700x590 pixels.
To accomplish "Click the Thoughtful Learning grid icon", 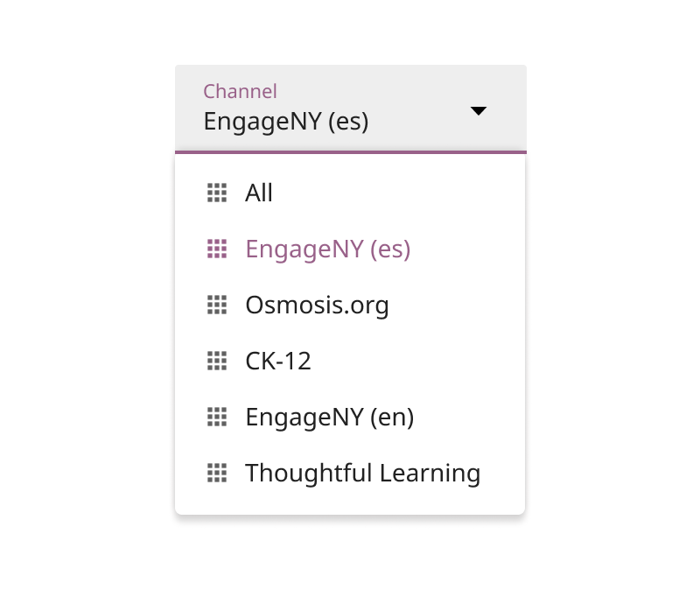I will click(217, 474).
